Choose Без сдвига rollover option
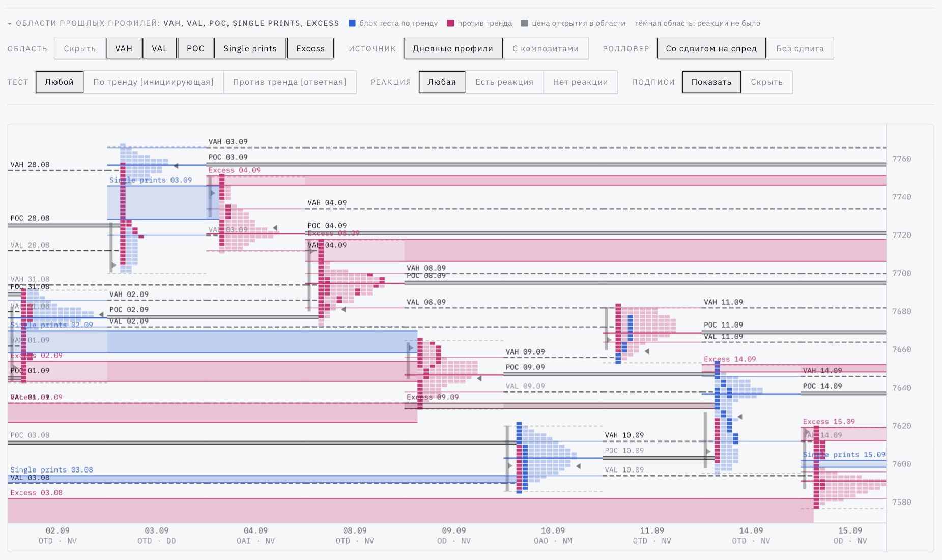 pyautogui.click(x=800, y=48)
